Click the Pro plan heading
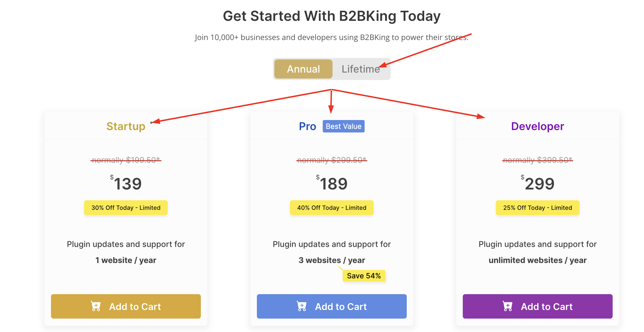This screenshot has height=332, width=644. [x=307, y=126]
